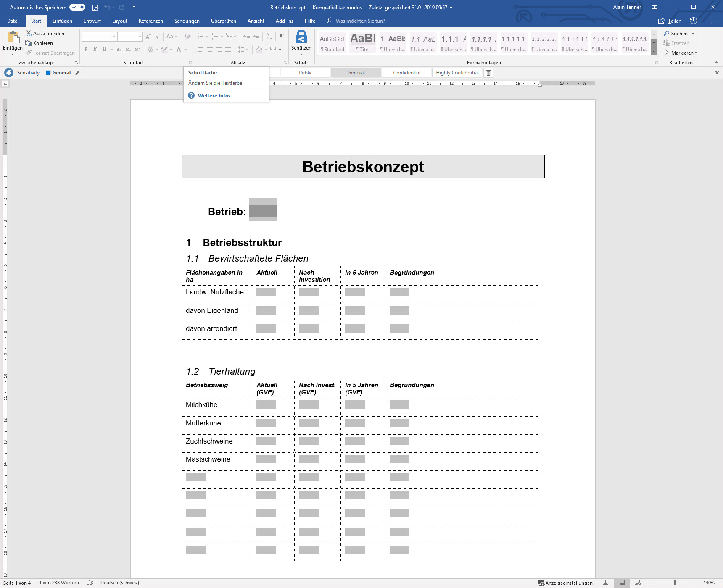Switch to the Referenzen tab
723x588 pixels.
click(x=150, y=21)
